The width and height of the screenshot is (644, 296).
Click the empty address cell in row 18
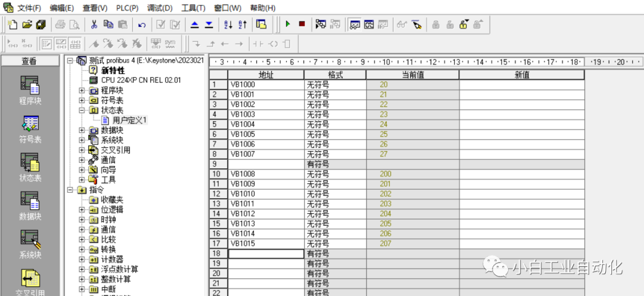(266, 254)
